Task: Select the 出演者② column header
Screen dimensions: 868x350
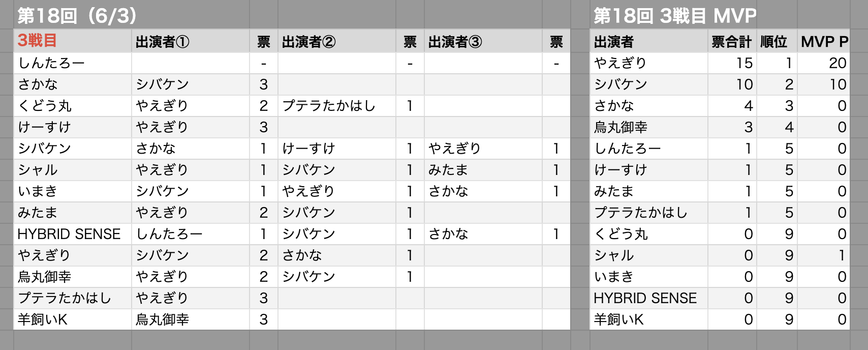Action: point(337,41)
